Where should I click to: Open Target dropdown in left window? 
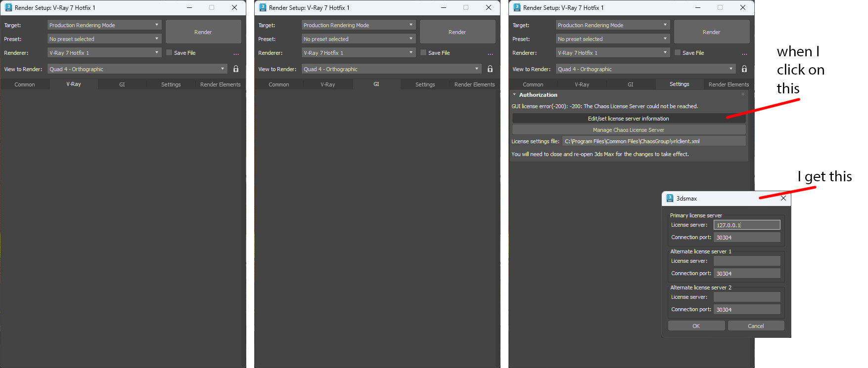pos(104,25)
